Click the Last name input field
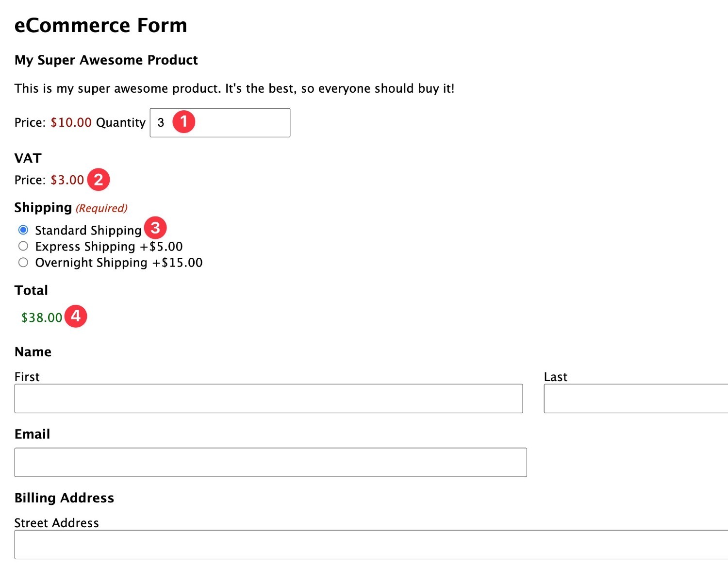The image size is (728, 567). (631, 398)
